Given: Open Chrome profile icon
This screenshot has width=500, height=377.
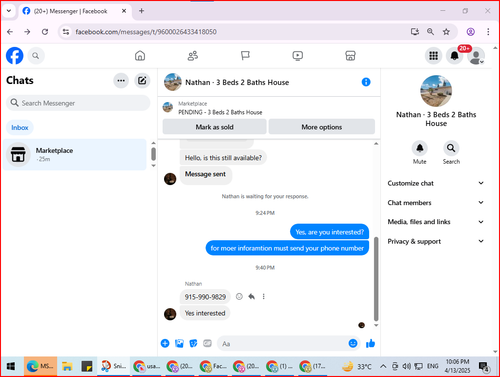Looking at the screenshot, I should tap(471, 32).
